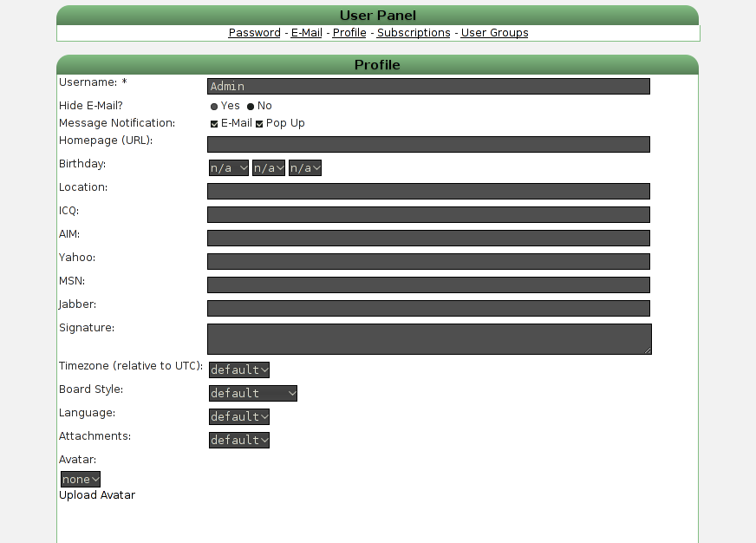This screenshot has height=543, width=756.
Task: Open the Language selection dropdown
Action: 238,416
